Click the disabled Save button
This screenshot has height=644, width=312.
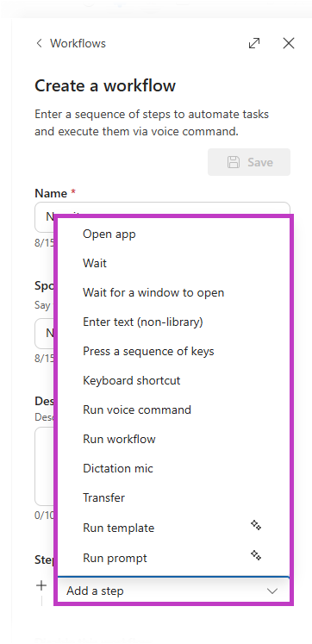pos(249,162)
